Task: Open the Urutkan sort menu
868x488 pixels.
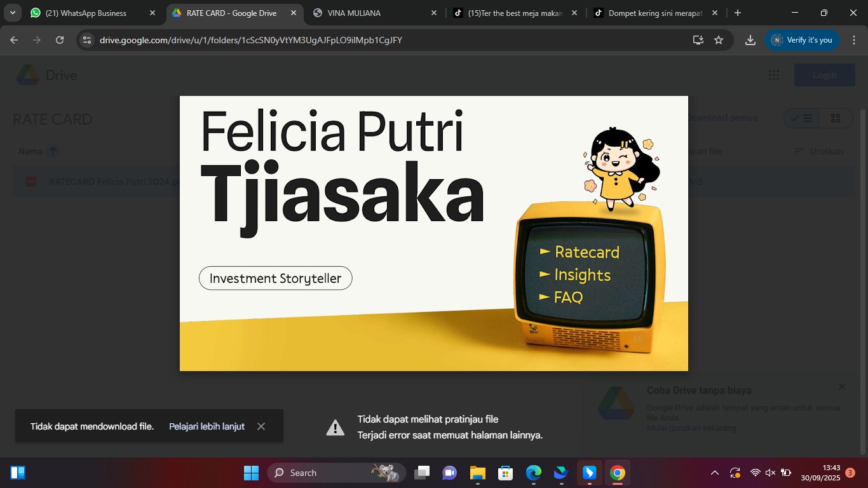Action: [818, 151]
